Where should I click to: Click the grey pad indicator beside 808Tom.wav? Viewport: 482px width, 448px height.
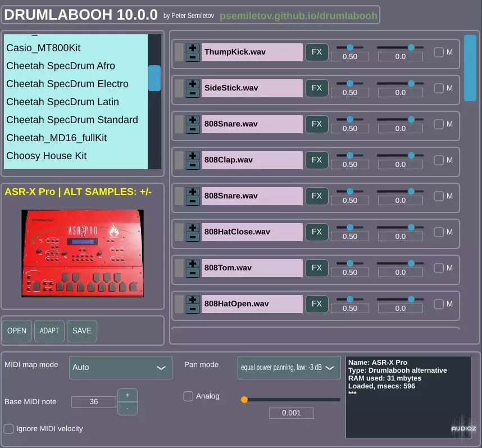pyautogui.click(x=179, y=268)
